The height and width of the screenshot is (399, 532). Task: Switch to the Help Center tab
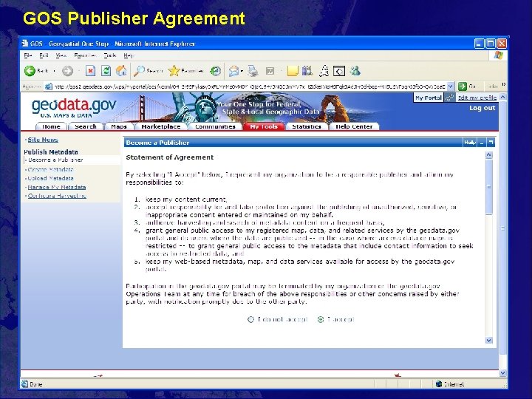[x=354, y=126]
